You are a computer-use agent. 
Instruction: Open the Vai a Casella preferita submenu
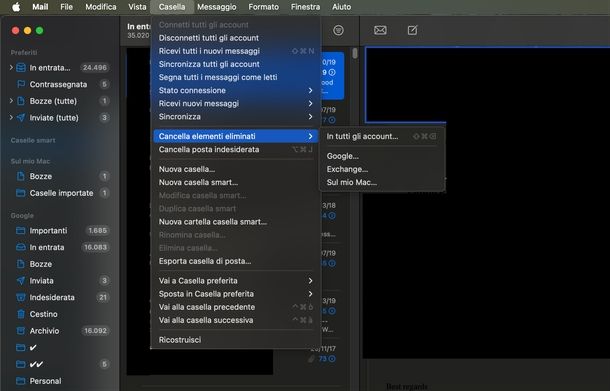click(235, 281)
